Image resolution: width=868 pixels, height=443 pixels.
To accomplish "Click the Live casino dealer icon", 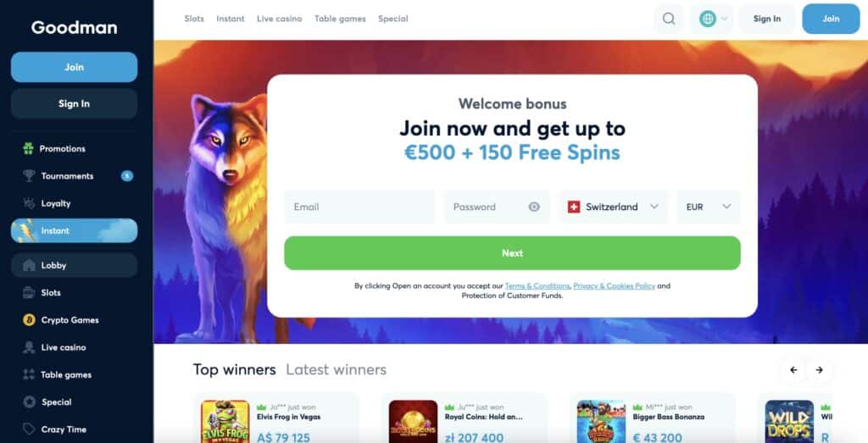I will pyautogui.click(x=29, y=347).
